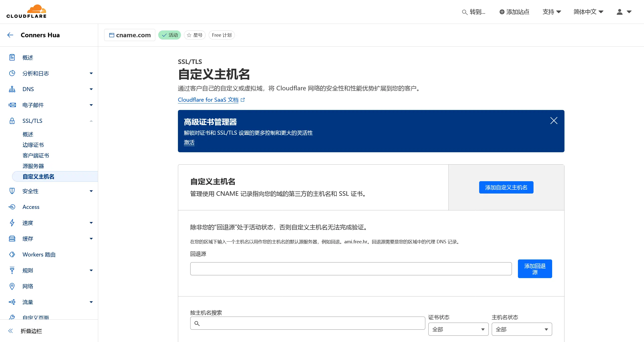Viewport: 644px width, 342px height.
Task: Click the plus icon beside 添加站点
Action: click(x=502, y=12)
